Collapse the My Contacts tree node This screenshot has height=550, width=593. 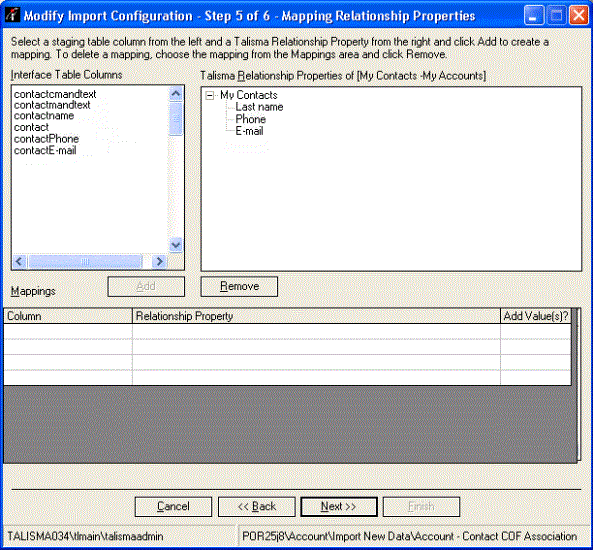point(210,95)
